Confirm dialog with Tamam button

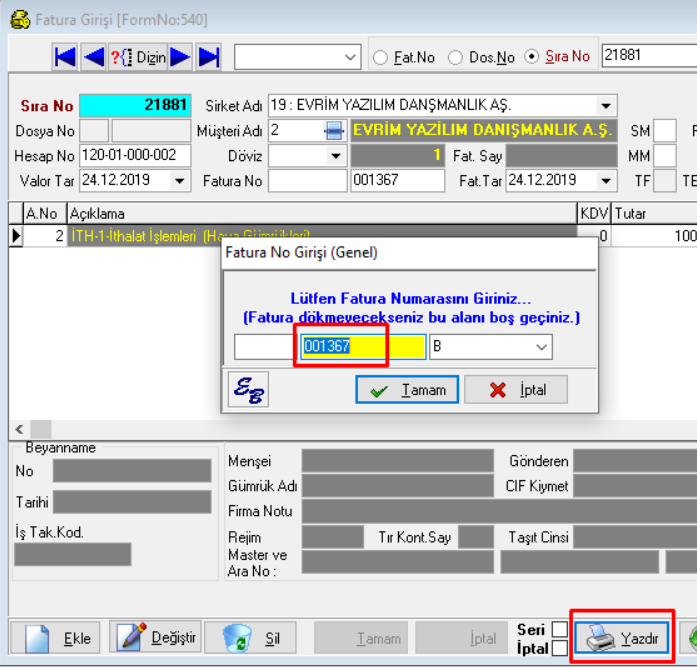point(407,390)
